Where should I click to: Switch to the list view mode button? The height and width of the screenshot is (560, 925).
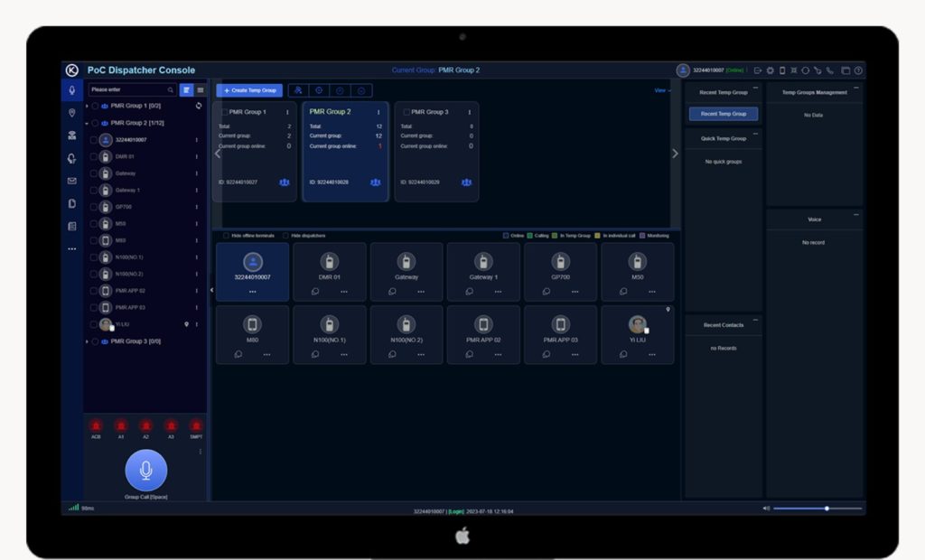(x=201, y=89)
